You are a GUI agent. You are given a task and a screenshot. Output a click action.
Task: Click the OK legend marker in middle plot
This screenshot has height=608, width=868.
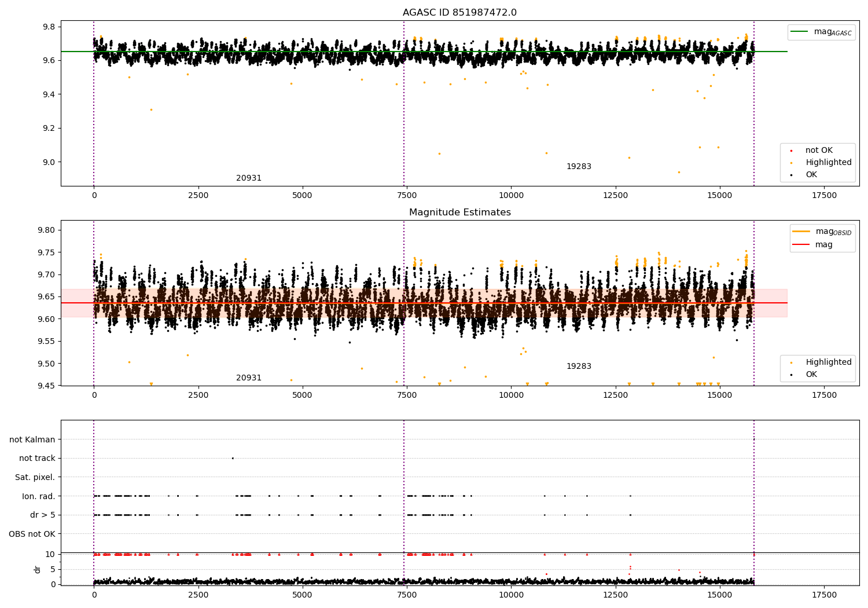791,375
